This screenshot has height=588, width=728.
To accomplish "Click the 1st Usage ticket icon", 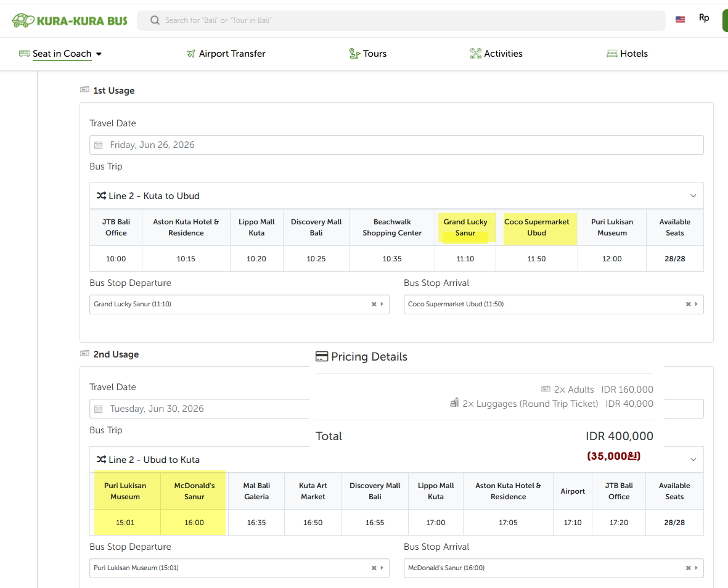I will [84, 89].
